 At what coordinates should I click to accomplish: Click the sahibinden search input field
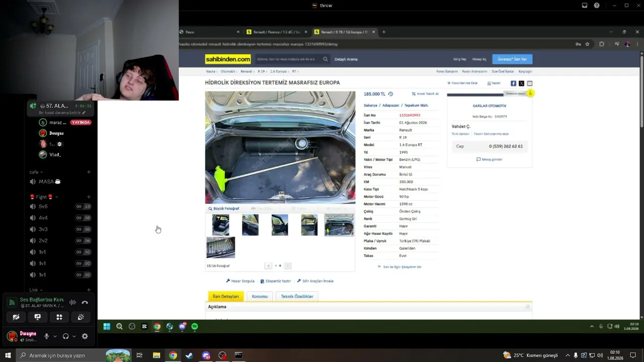tap(287, 59)
